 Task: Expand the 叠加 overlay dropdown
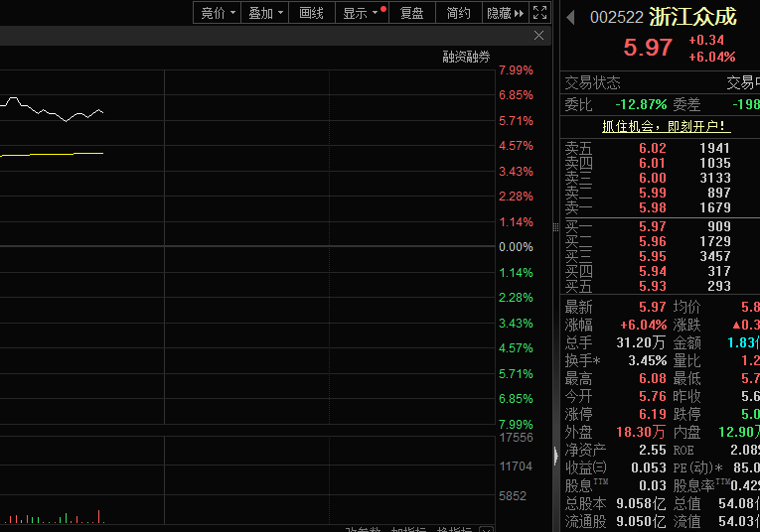265,13
